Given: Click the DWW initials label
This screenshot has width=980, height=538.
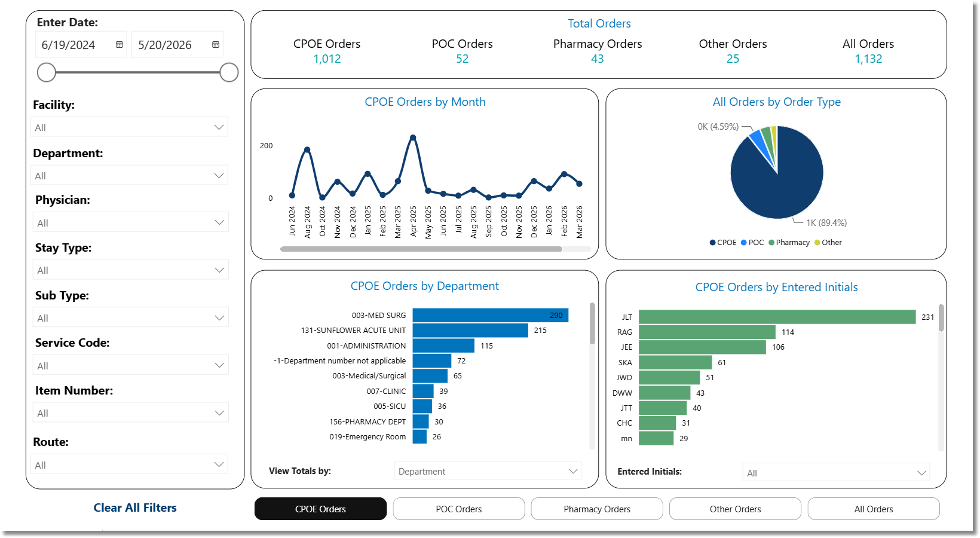Looking at the screenshot, I should pyautogui.click(x=622, y=393).
